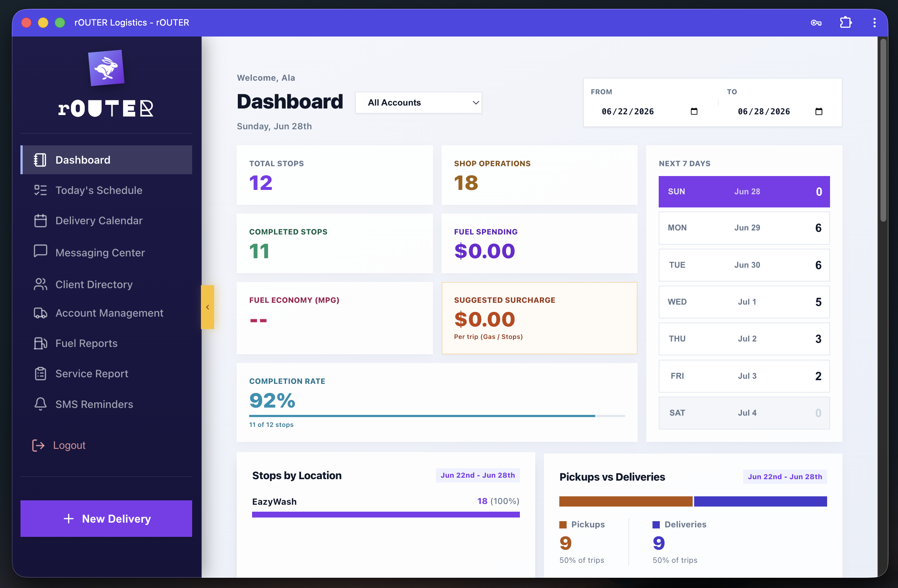898x588 pixels.
Task: Select SUN Jun 28 in Next 7 Days
Action: coord(744,192)
